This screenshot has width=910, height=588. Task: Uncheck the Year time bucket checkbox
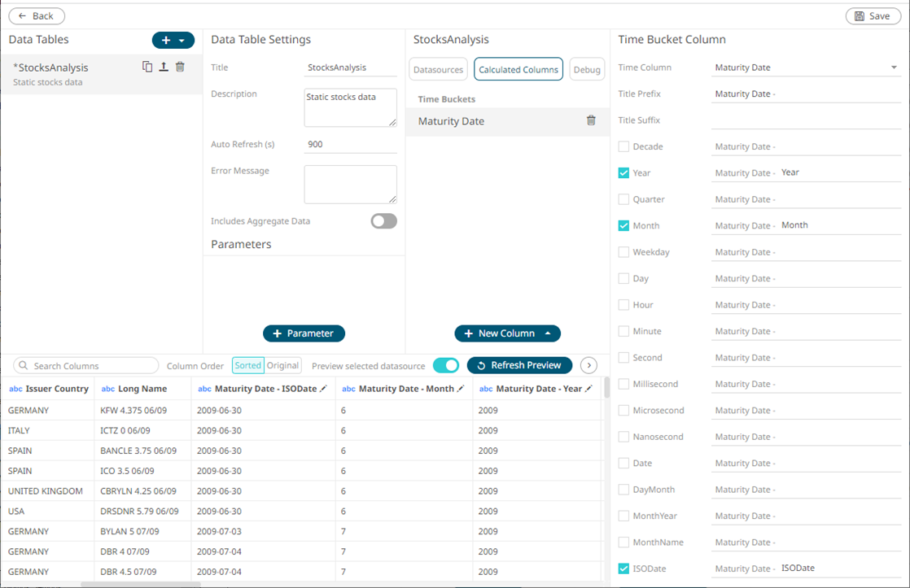pyautogui.click(x=623, y=173)
